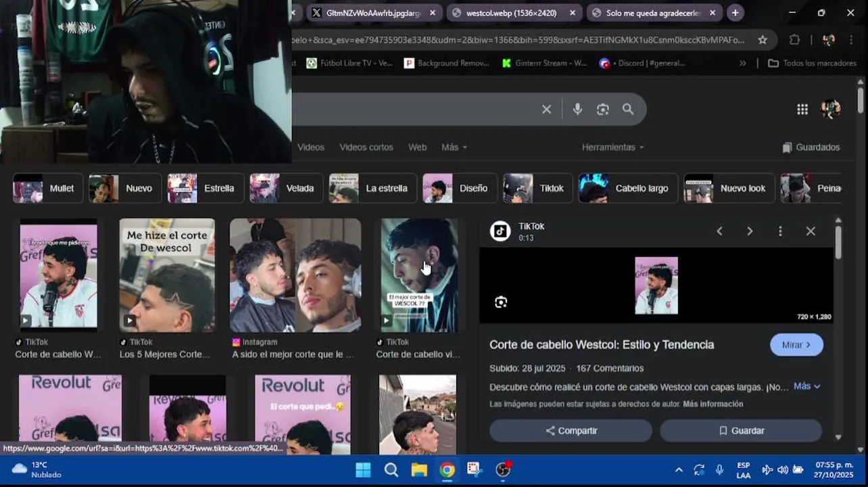Screen dimensions: 868x487
Task: Open File Explorer from the taskbar
Action: [419, 470]
